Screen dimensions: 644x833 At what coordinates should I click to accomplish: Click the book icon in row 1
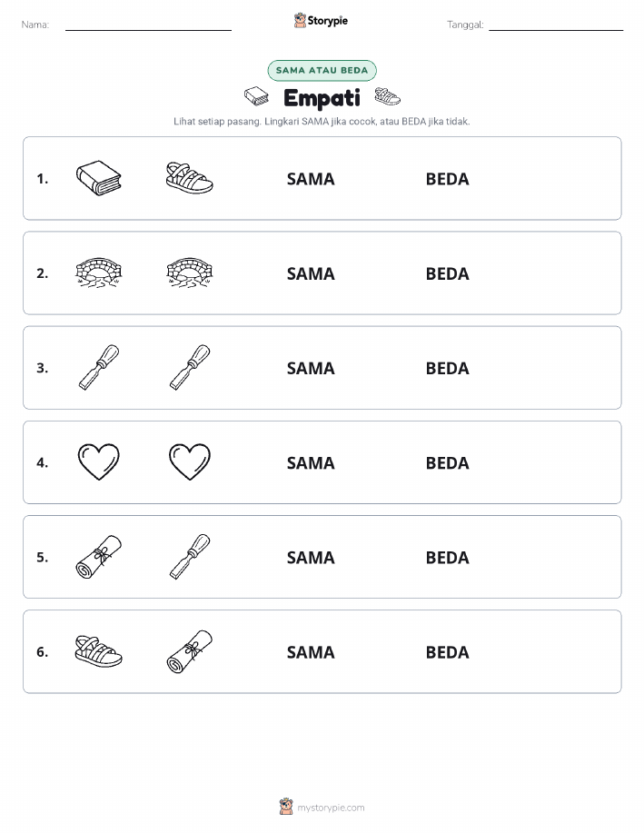click(99, 178)
